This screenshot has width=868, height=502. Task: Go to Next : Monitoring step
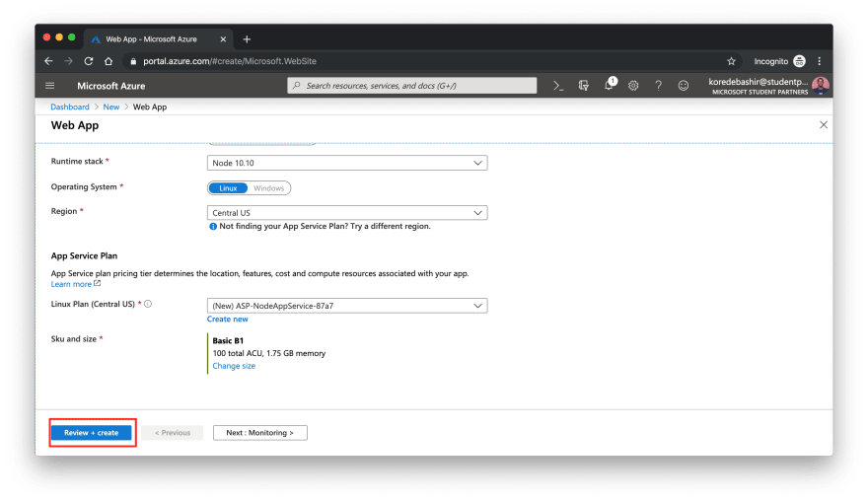260,433
